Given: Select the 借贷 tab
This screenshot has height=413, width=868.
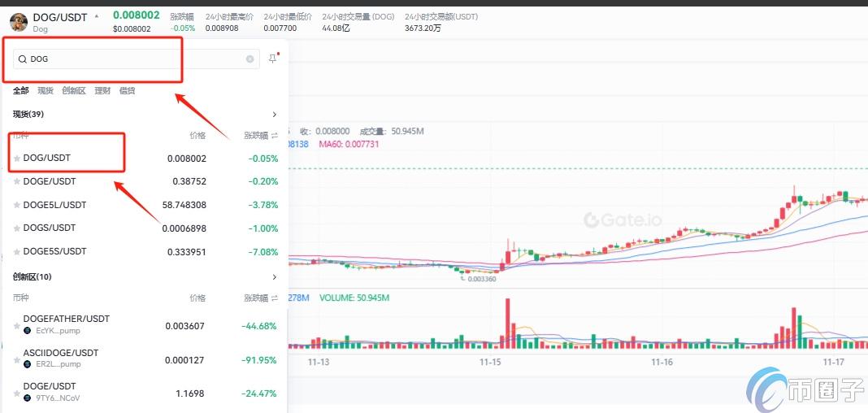Looking at the screenshot, I should pos(127,91).
